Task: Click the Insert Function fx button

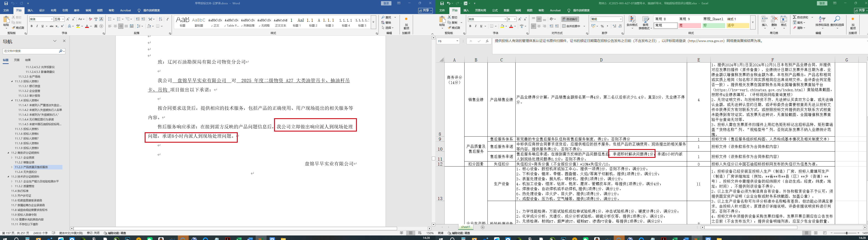Action: tap(487, 41)
